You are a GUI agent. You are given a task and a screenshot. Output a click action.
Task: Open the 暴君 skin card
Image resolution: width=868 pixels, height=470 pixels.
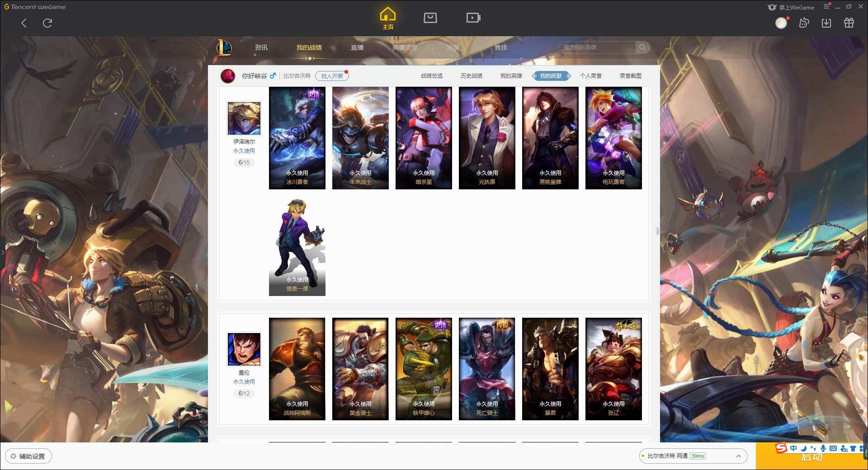tap(550, 369)
